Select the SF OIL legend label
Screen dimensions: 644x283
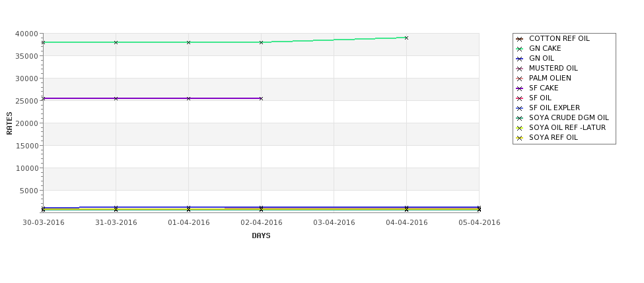pos(540,98)
